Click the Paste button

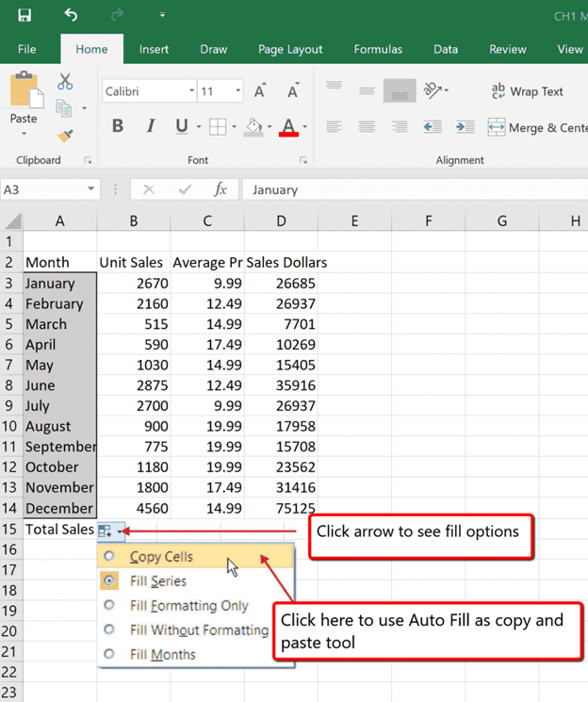[24, 104]
